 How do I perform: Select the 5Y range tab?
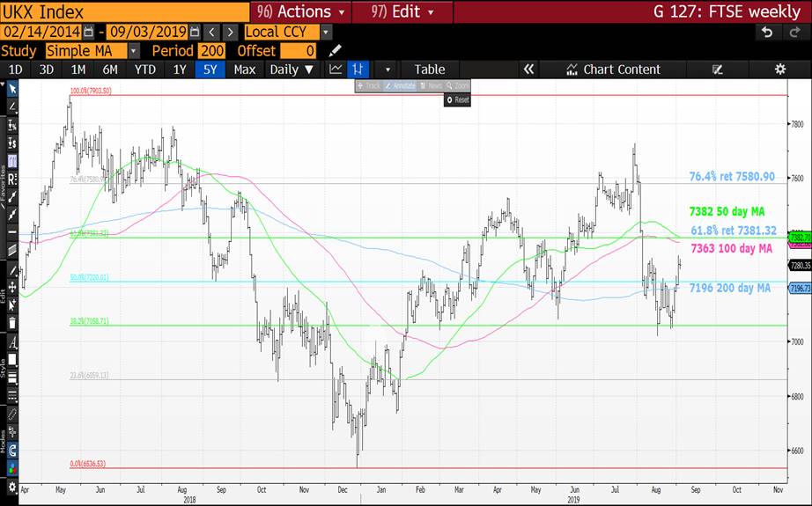click(x=210, y=70)
